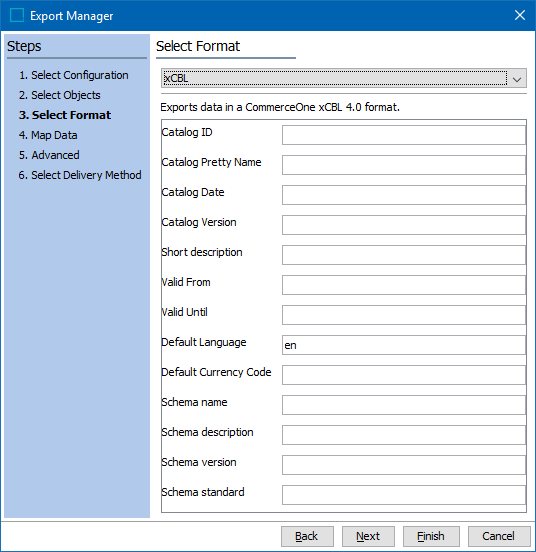Focus the Valid From text box
This screenshot has width=536, height=552.
[x=404, y=285]
